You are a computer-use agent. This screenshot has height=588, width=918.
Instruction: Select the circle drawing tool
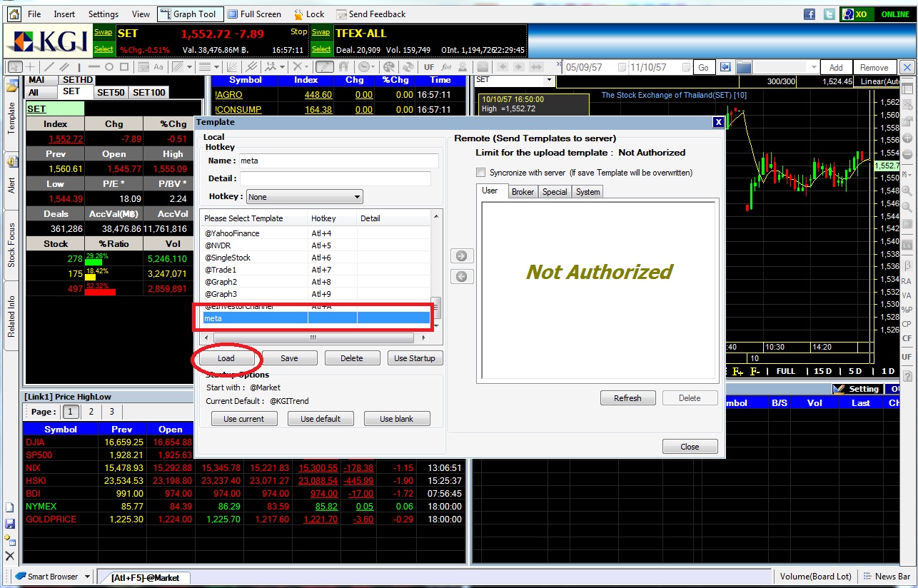(x=109, y=67)
